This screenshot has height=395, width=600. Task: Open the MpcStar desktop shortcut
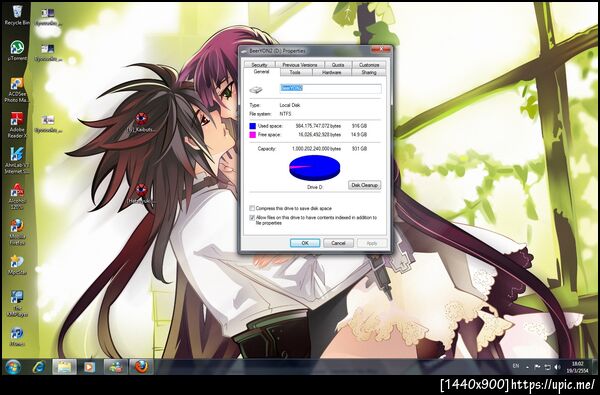(x=17, y=265)
